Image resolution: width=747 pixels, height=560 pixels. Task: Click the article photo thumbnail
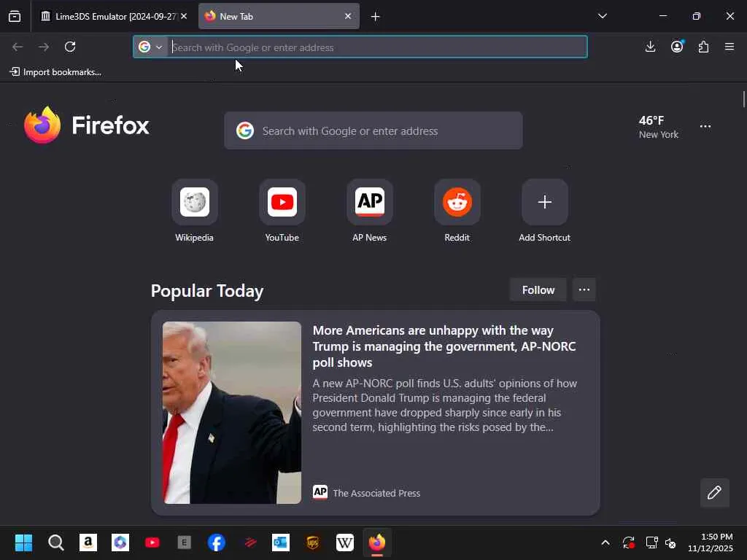click(232, 413)
